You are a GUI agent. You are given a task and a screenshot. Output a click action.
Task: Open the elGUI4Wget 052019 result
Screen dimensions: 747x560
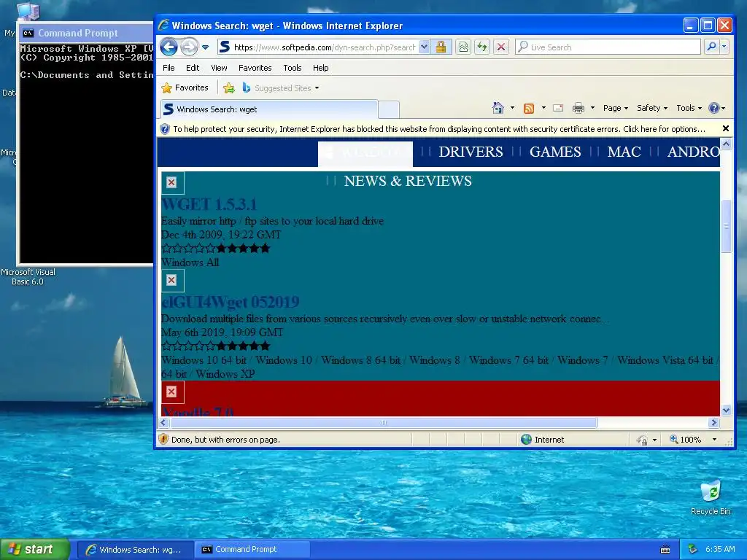coord(231,302)
